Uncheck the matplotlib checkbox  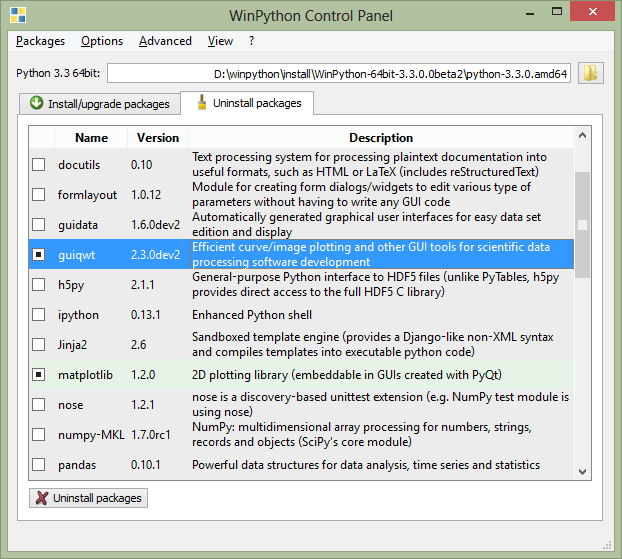[38, 375]
